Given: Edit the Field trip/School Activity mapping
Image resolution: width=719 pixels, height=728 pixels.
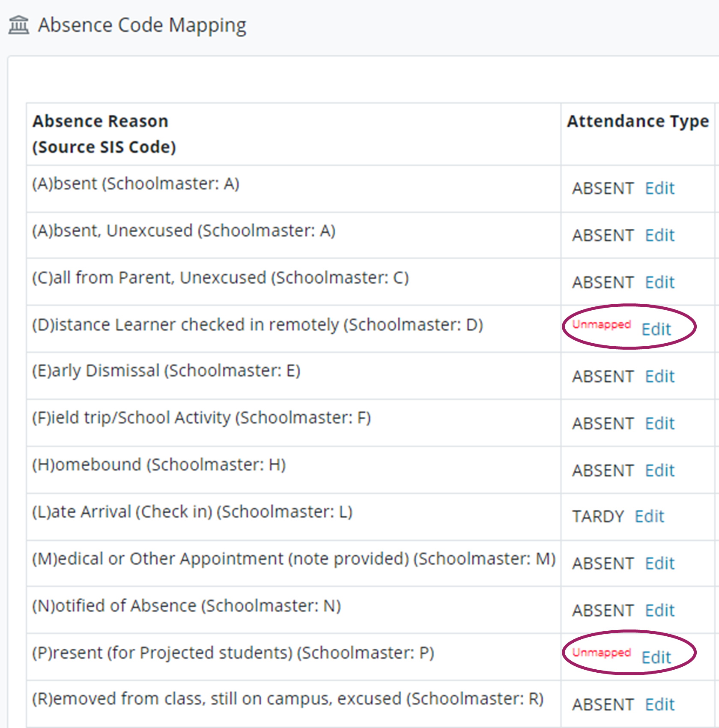Looking at the screenshot, I should pos(659,423).
